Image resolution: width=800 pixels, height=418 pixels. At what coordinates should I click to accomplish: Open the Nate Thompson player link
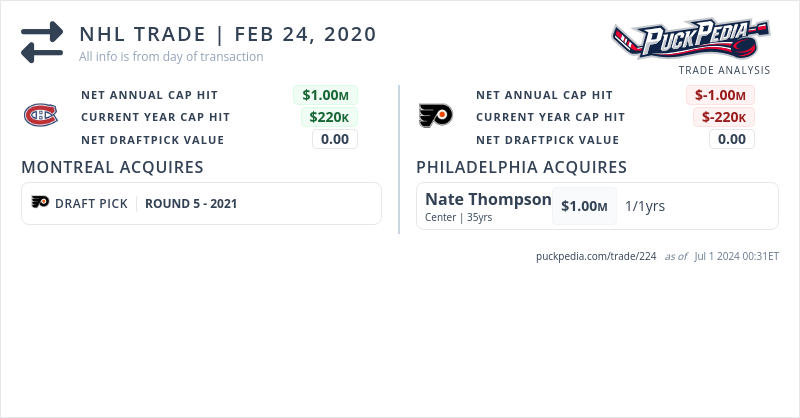488,199
